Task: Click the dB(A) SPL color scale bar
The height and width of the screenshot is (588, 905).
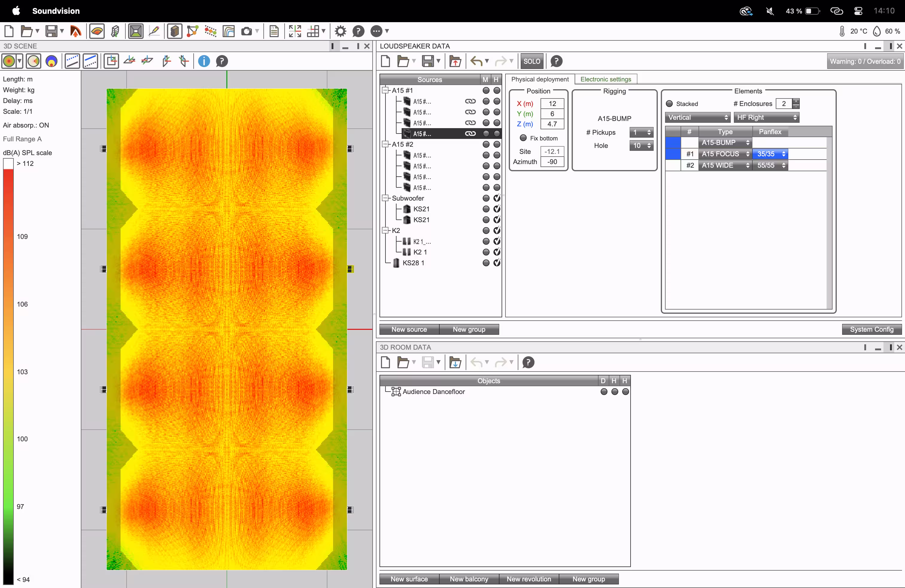Action: pos(8,371)
